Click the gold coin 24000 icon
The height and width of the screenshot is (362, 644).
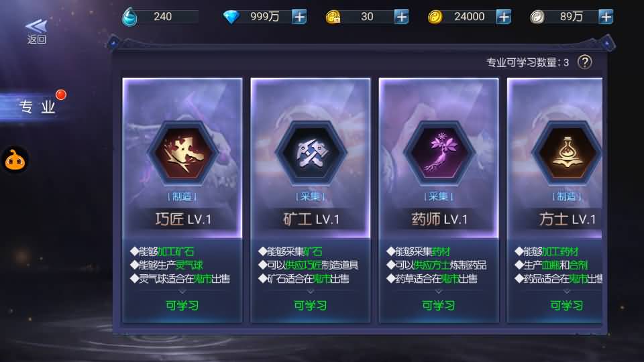pos(435,17)
